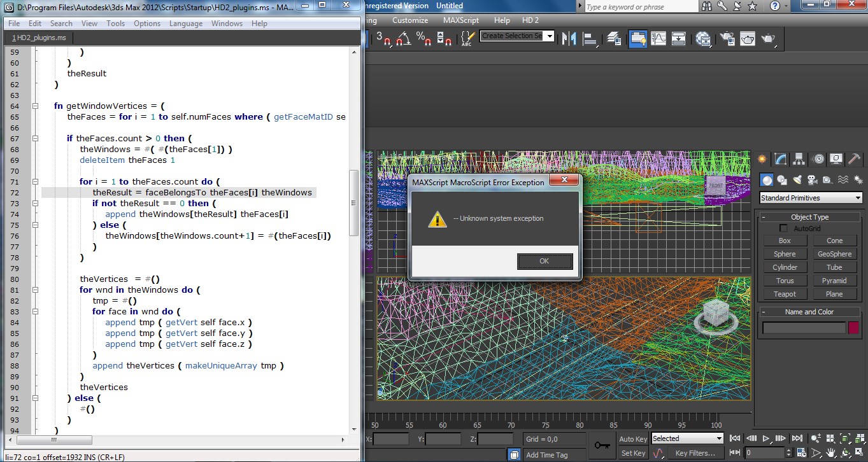Click the Set Keys key icon
The width and height of the screenshot is (868, 462).
[601, 445]
